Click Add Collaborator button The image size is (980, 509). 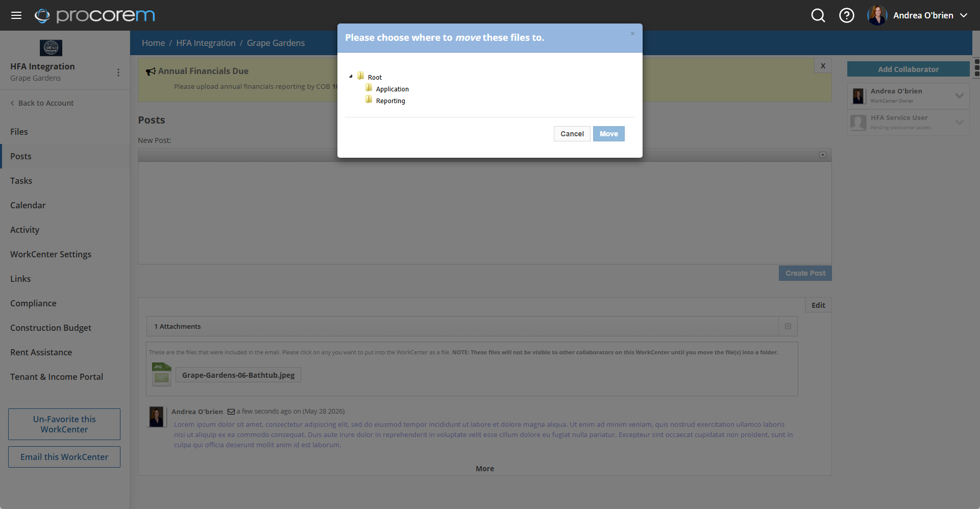point(909,69)
